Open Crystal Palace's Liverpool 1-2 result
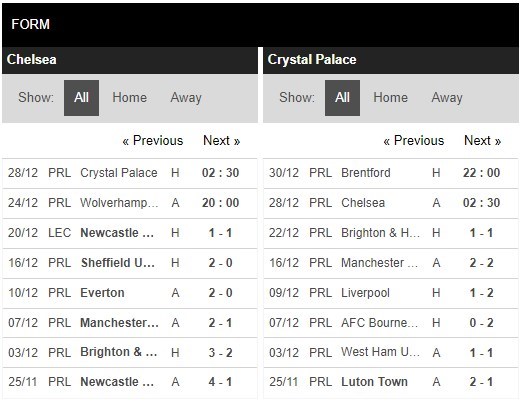Image resolution: width=524 pixels, height=417 pixels. tap(391, 293)
